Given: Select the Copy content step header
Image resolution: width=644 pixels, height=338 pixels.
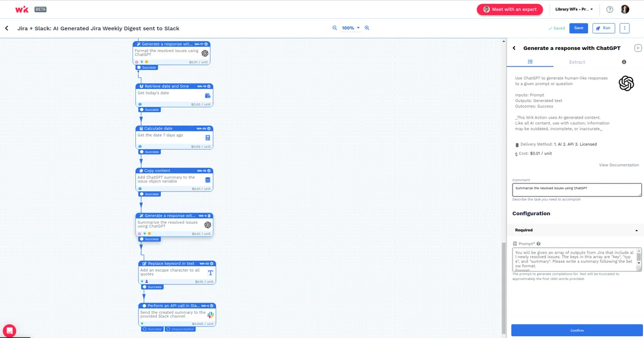Looking at the screenshot, I should point(174,171).
